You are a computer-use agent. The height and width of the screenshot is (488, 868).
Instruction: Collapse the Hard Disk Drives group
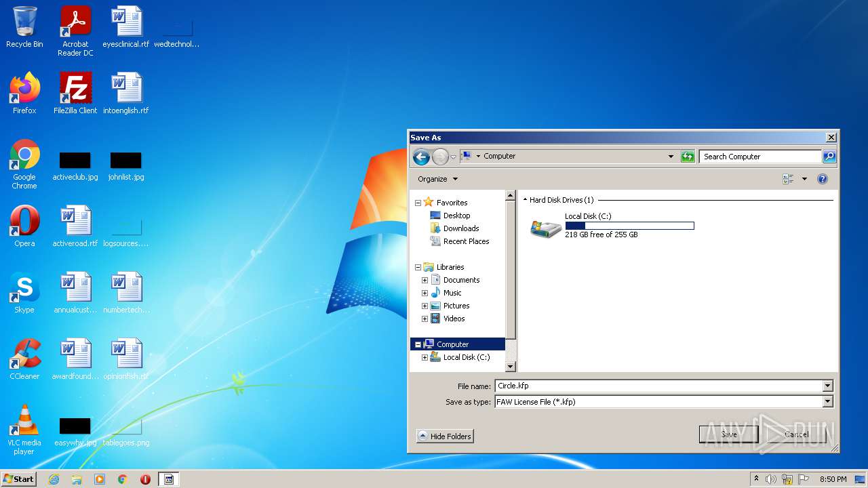click(x=525, y=200)
